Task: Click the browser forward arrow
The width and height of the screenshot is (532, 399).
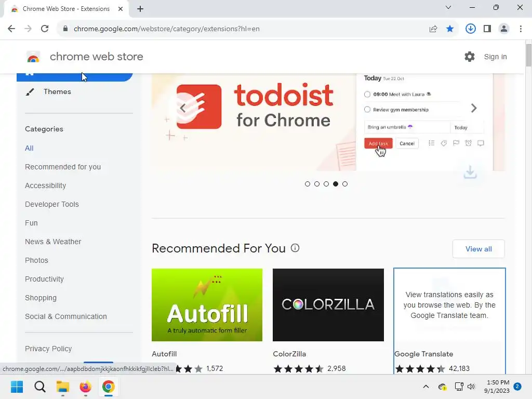Action: click(x=28, y=29)
